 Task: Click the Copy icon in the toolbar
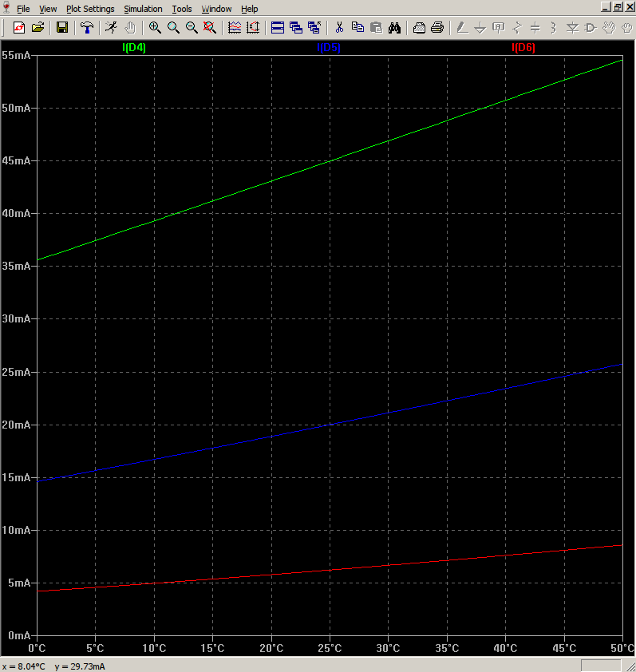(358, 28)
